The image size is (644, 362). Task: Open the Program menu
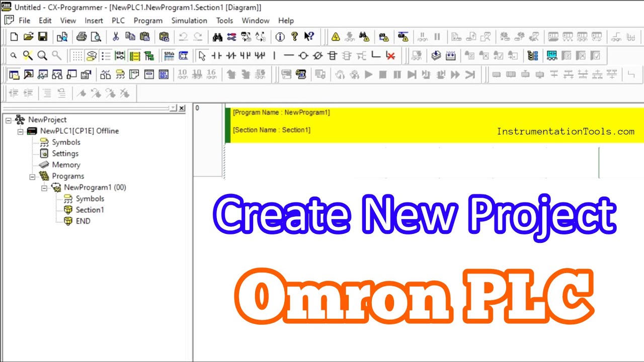[148, 21]
